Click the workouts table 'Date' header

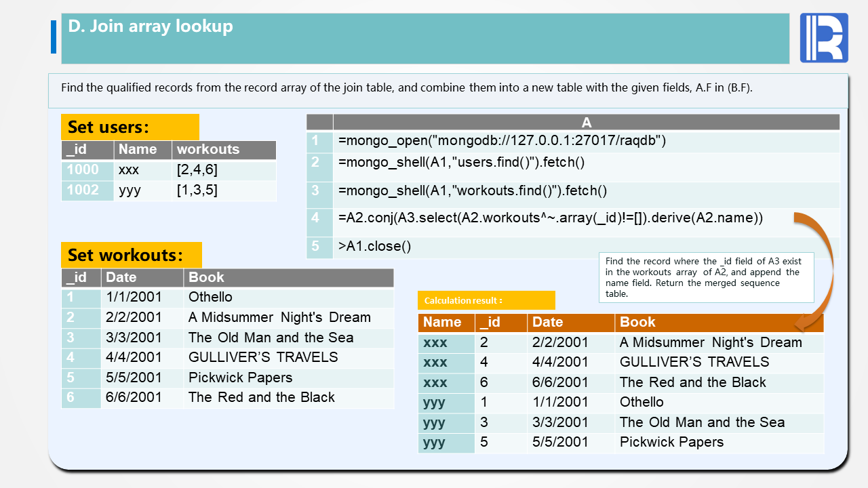142,277
